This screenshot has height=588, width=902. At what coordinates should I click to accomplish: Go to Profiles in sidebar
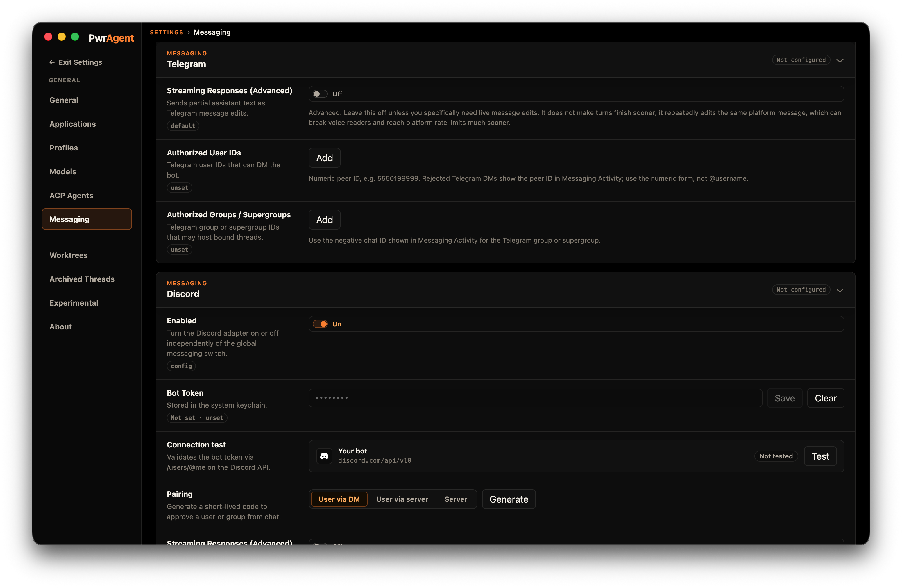point(87,148)
